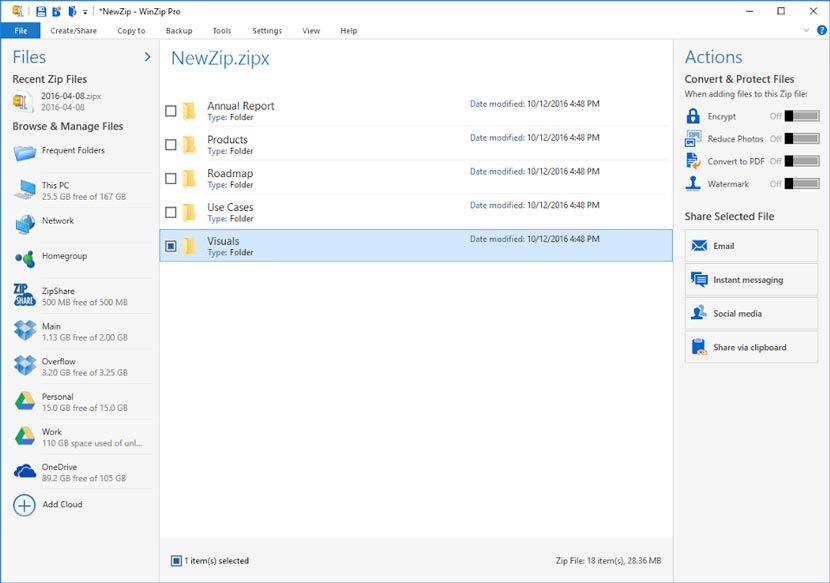Screen dimensions: 830x583
Task: Open the Tools menu
Action: coord(222,31)
